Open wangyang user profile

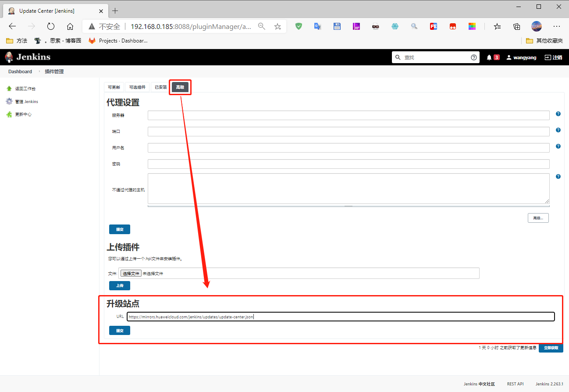coord(521,57)
